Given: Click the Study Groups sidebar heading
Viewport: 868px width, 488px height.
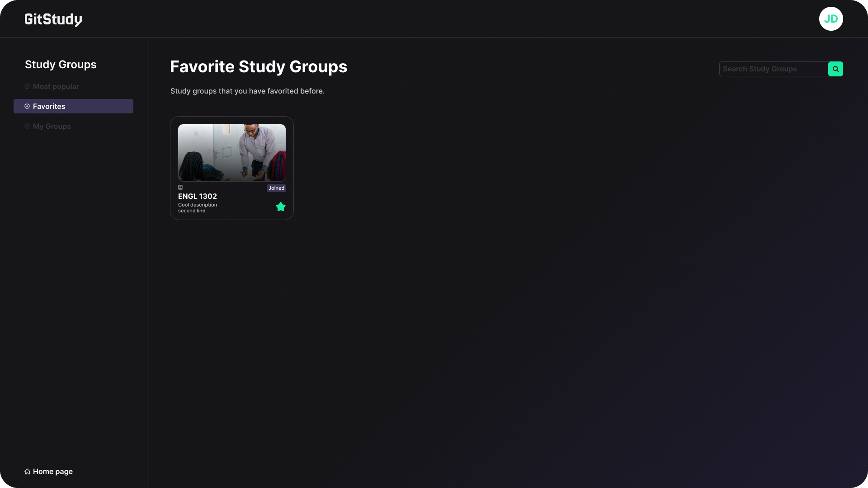Looking at the screenshot, I should 61,65.
